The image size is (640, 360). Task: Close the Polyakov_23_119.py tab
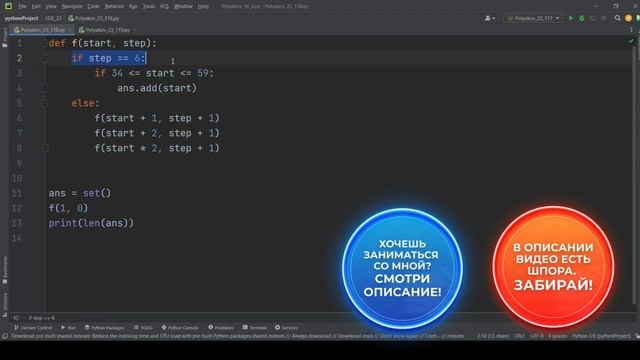click(135, 30)
